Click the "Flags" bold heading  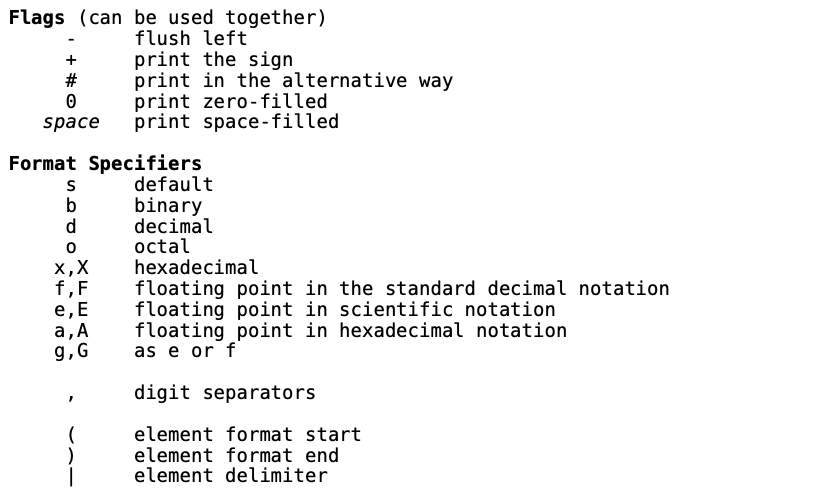coord(37,18)
